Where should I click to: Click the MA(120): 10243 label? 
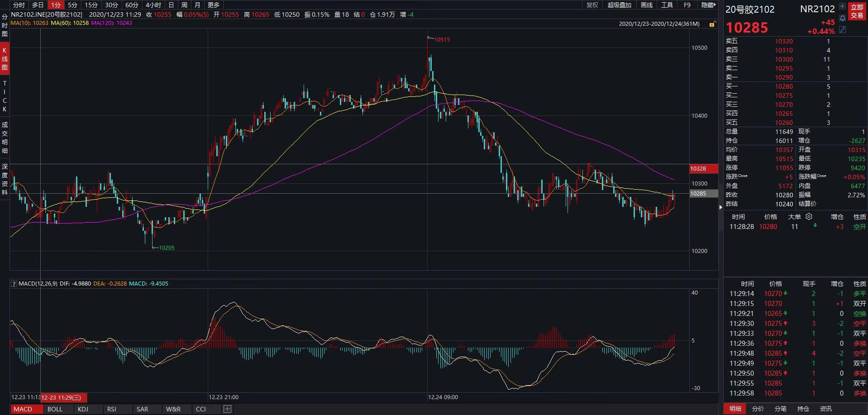[112, 23]
